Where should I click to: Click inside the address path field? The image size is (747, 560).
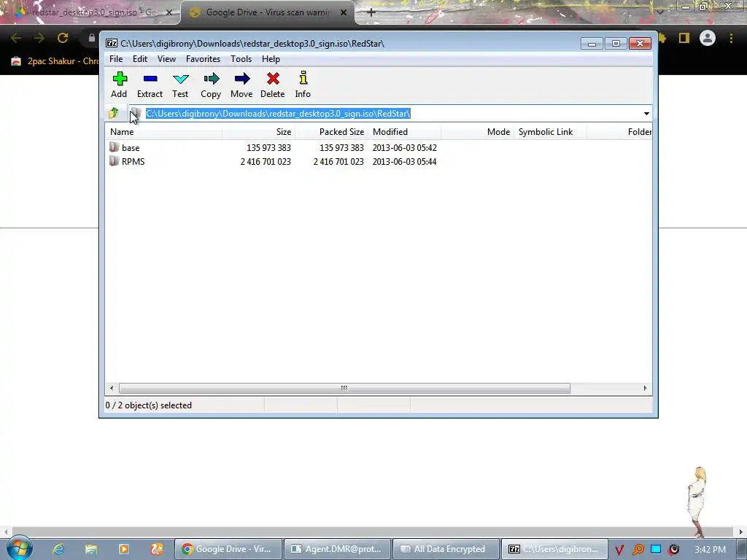coord(391,113)
